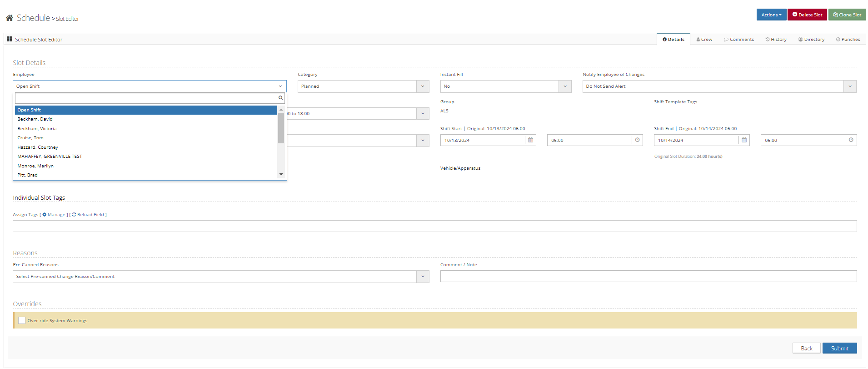Open the History tab

[776, 40]
